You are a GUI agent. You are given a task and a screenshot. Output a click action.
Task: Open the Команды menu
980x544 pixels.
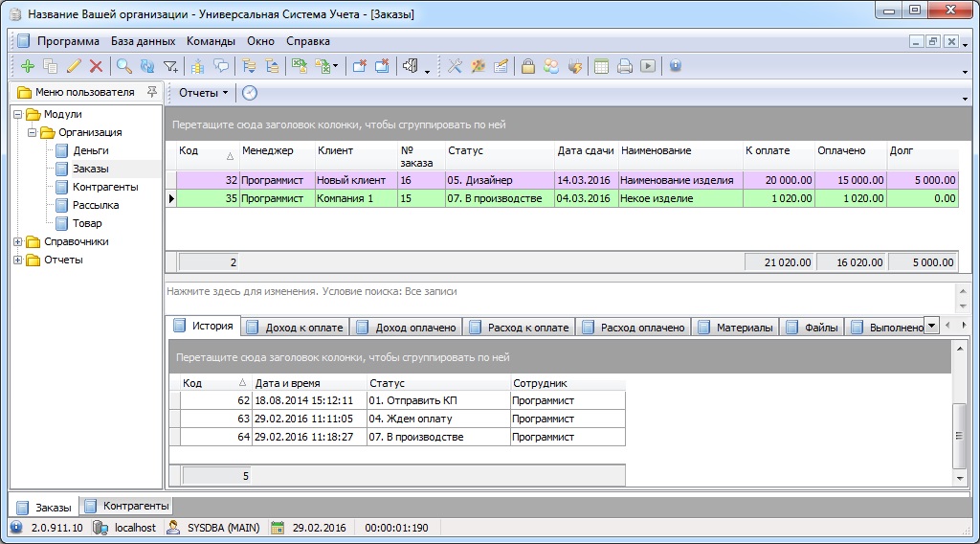pyautogui.click(x=211, y=41)
